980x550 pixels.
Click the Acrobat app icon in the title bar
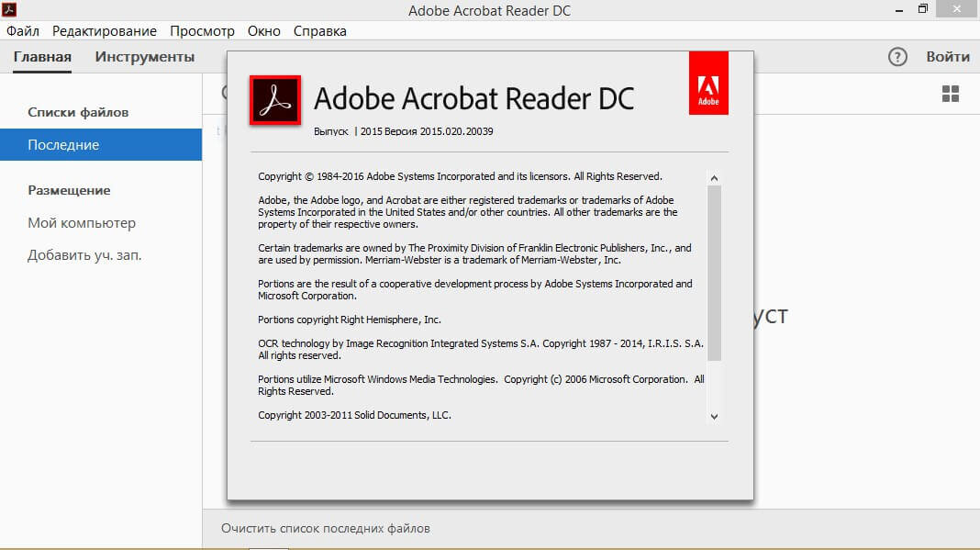point(9,9)
